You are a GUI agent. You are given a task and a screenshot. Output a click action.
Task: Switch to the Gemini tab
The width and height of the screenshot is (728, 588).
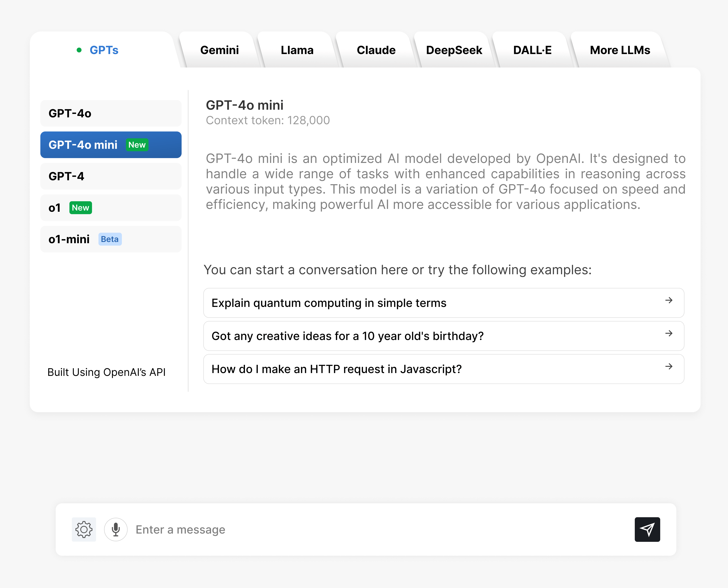point(219,50)
